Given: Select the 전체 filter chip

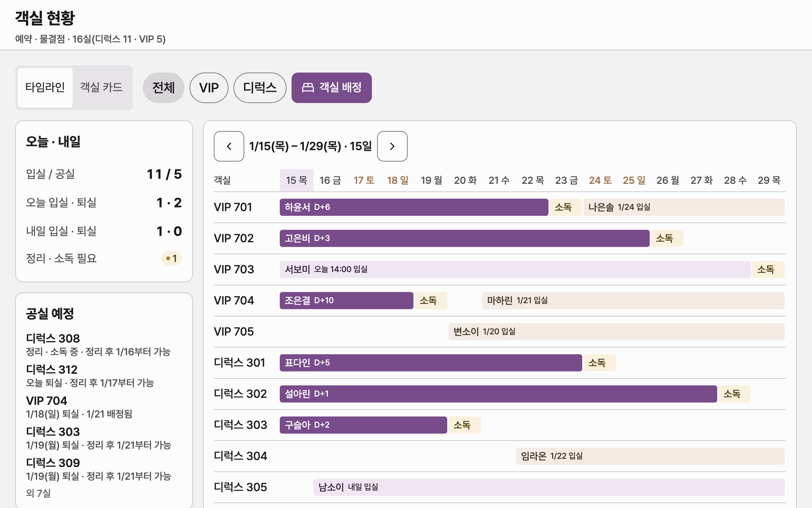Looking at the screenshot, I should coord(163,88).
